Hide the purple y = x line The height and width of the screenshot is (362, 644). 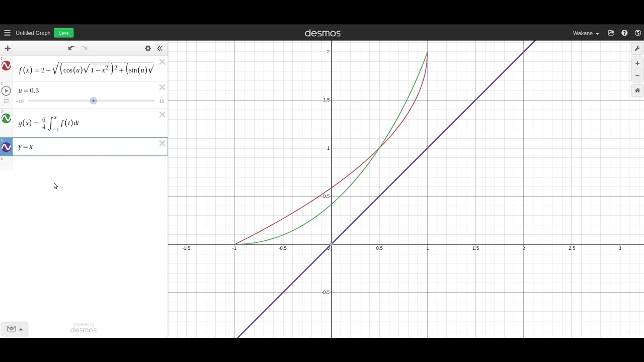point(6,147)
